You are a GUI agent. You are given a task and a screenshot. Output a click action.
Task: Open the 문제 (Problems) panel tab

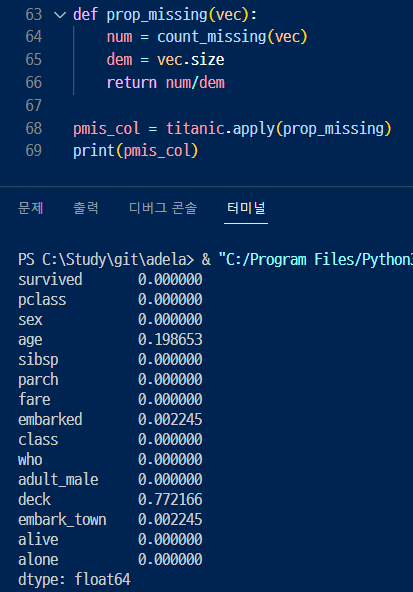tap(31, 208)
